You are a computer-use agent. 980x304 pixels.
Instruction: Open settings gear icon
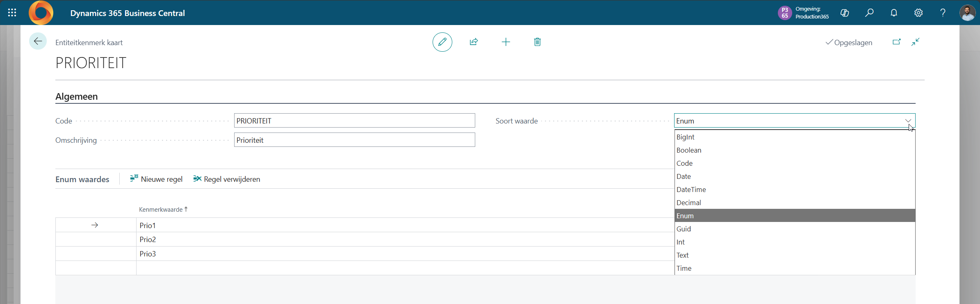point(918,13)
